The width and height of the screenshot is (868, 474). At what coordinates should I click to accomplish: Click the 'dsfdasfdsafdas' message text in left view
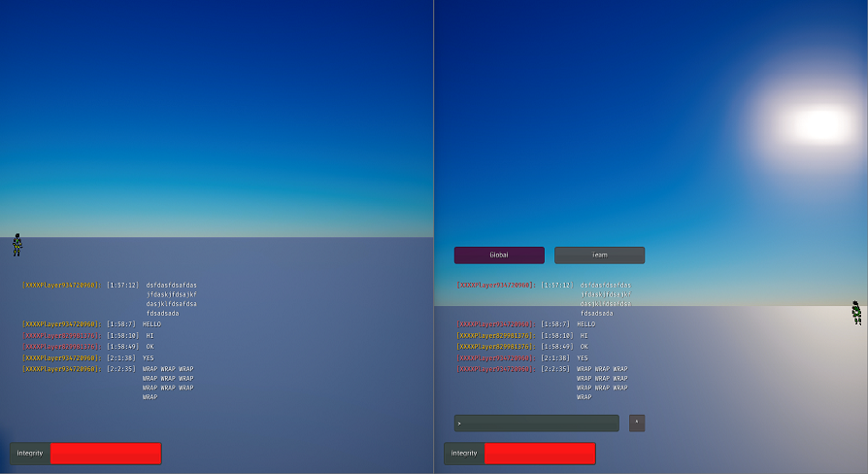[x=172, y=286]
